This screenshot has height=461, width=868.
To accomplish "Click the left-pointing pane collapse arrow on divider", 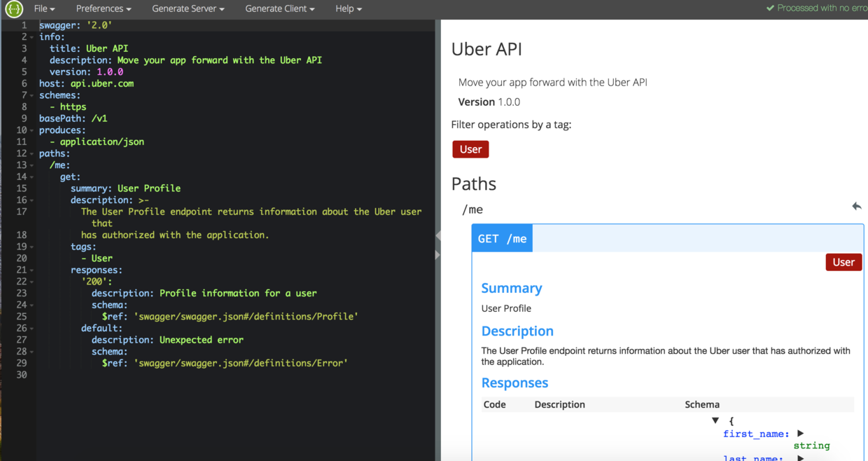I will coord(438,236).
